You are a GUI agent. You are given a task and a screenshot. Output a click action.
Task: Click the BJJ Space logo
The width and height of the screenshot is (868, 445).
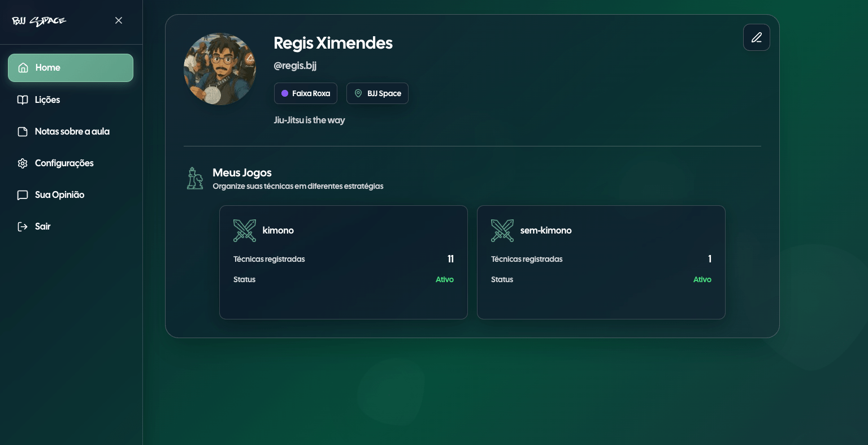[39, 21]
